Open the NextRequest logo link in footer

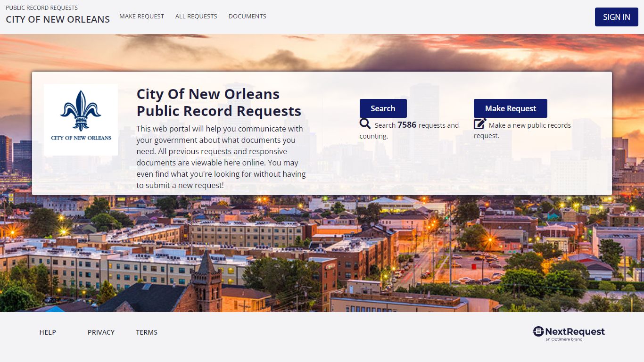coord(569,333)
